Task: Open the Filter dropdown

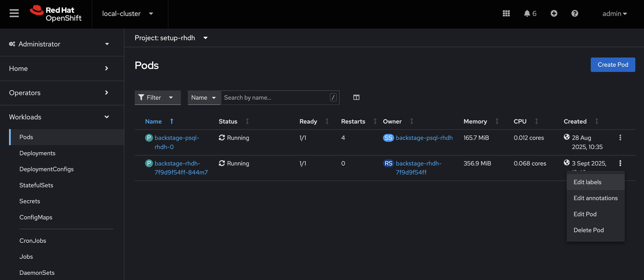Action: coord(157,97)
